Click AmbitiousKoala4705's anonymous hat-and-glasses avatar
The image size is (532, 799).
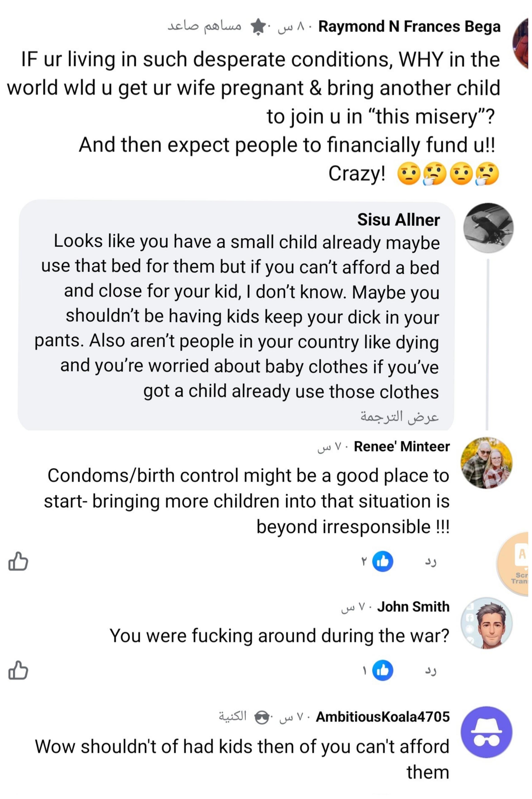486,732
